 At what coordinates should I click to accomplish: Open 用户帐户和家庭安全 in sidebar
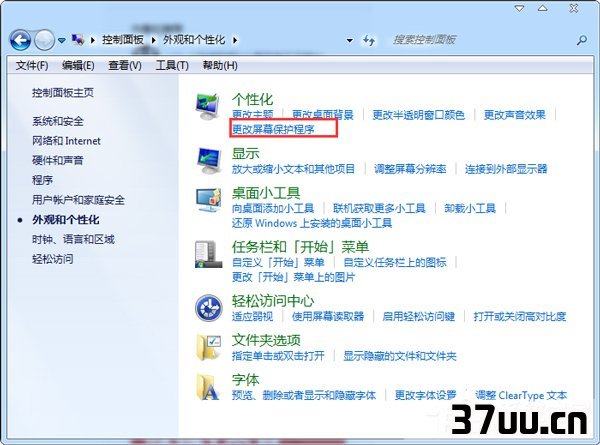pyautogui.click(x=78, y=200)
